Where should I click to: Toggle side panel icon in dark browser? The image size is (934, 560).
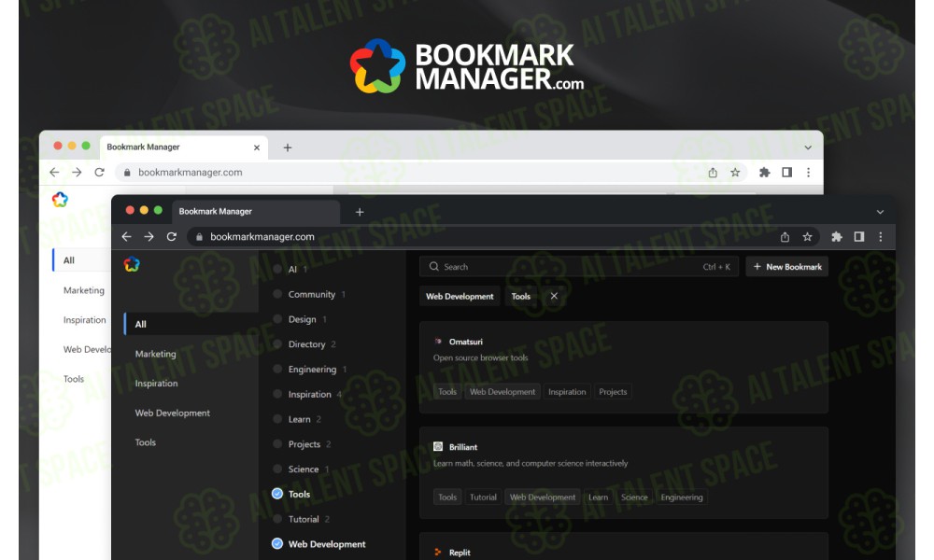[x=859, y=237]
